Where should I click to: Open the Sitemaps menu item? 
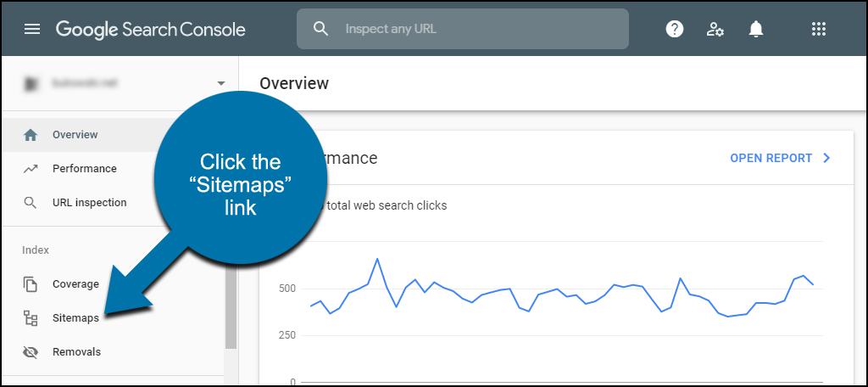point(75,318)
